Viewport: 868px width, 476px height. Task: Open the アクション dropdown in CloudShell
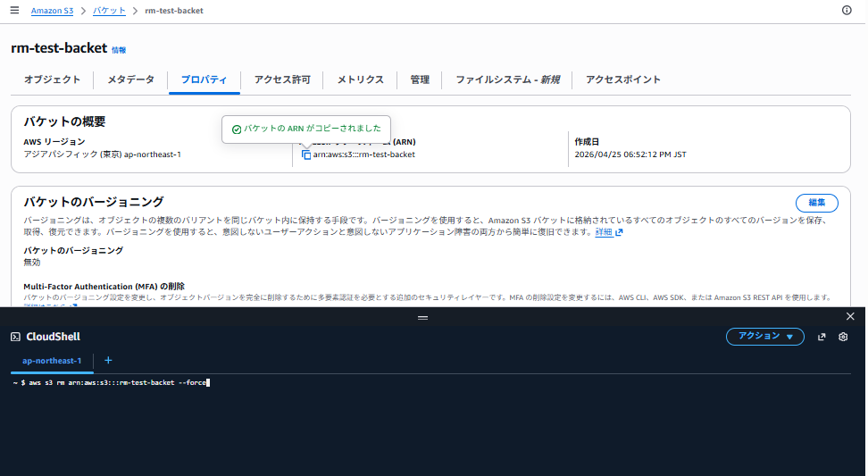765,337
